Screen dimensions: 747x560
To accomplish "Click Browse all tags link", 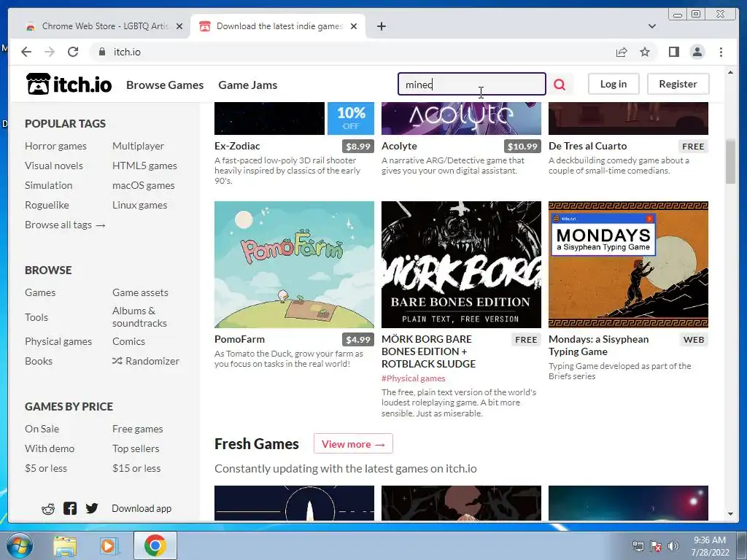I will pos(65,225).
